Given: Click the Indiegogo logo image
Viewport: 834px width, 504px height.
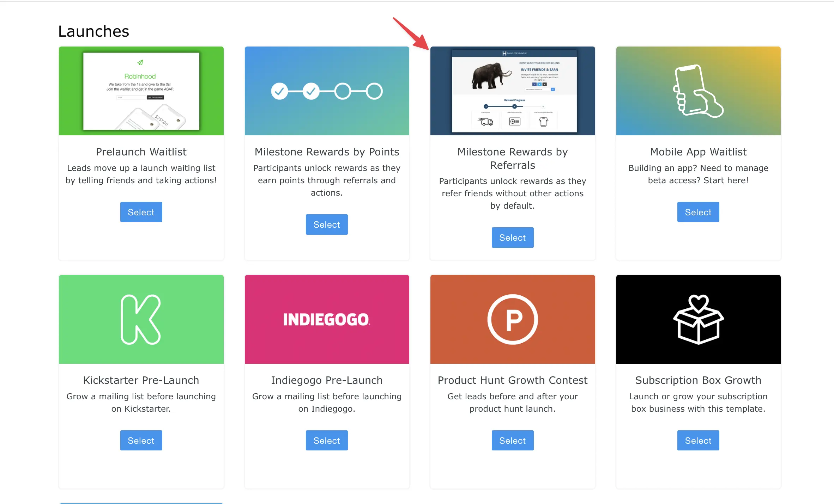Looking at the screenshot, I should pyautogui.click(x=327, y=319).
